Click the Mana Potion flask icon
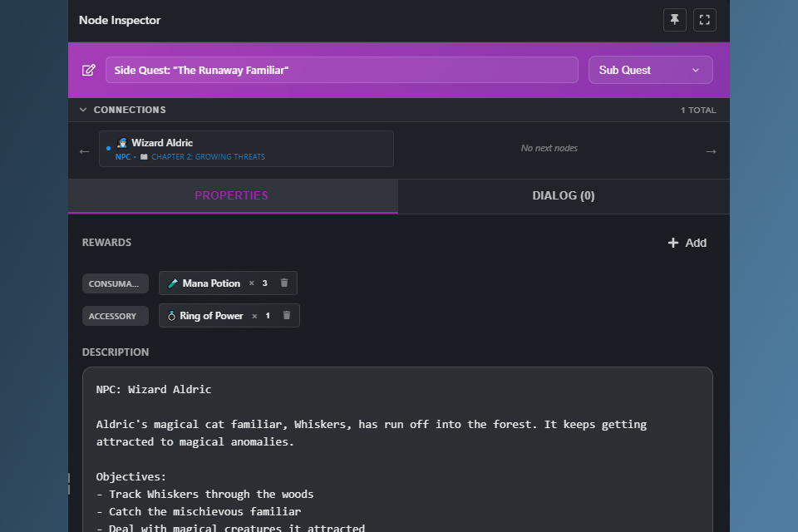 (172, 283)
